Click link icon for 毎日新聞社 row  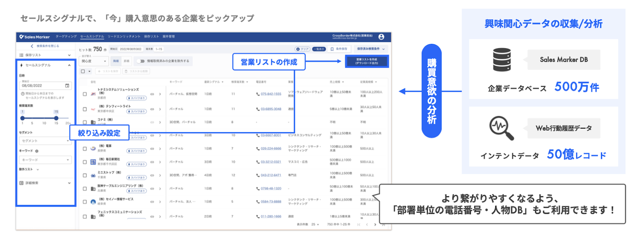(x=152, y=161)
